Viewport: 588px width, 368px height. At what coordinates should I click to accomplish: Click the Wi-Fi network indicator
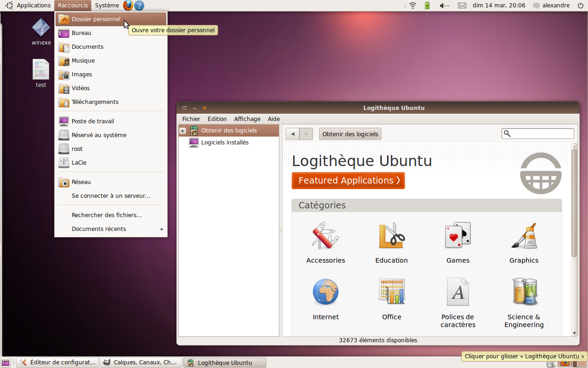coord(413,6)
